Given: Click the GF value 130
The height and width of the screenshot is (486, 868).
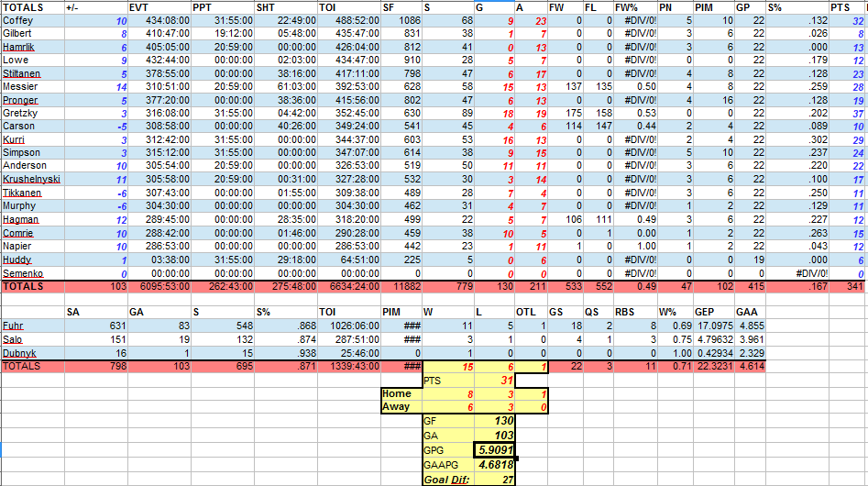Looking at the screenshot, I should [x=494, y=421].
